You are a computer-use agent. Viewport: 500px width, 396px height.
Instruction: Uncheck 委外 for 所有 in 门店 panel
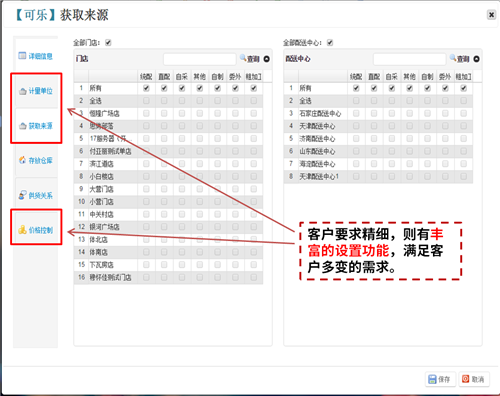pyautogui.click(x=235, y=88)
